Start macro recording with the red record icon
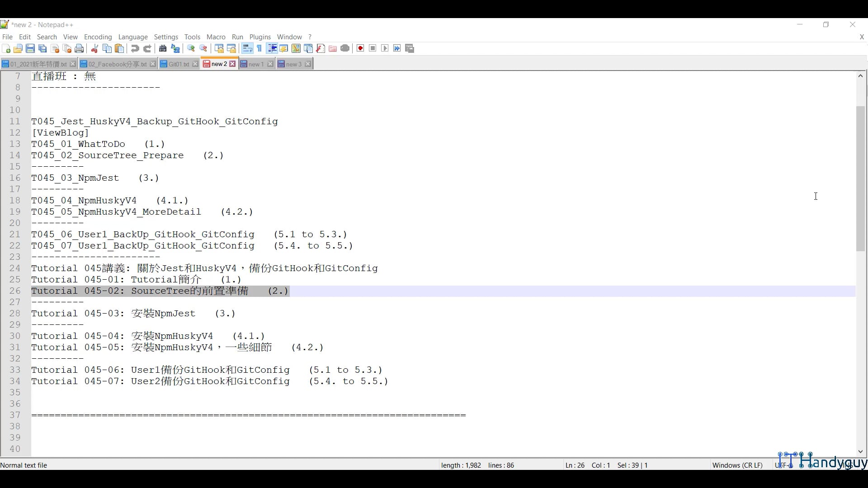Image resolution: width=868 pixels, height=488 pixels. click(360, 48)
